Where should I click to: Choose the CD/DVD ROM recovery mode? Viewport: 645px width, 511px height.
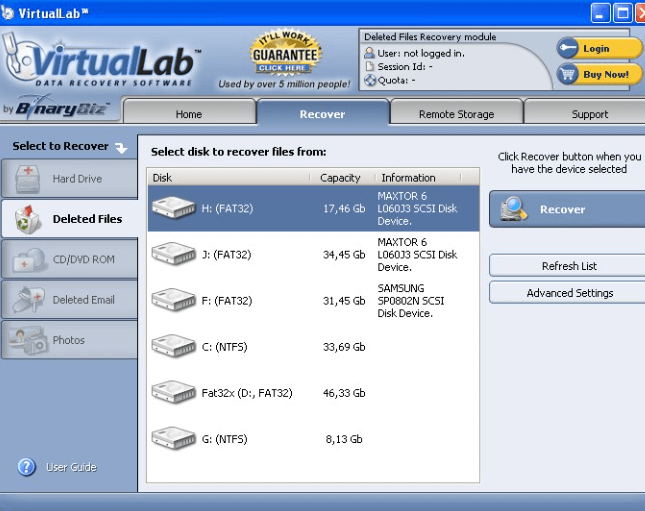(70, 259)
